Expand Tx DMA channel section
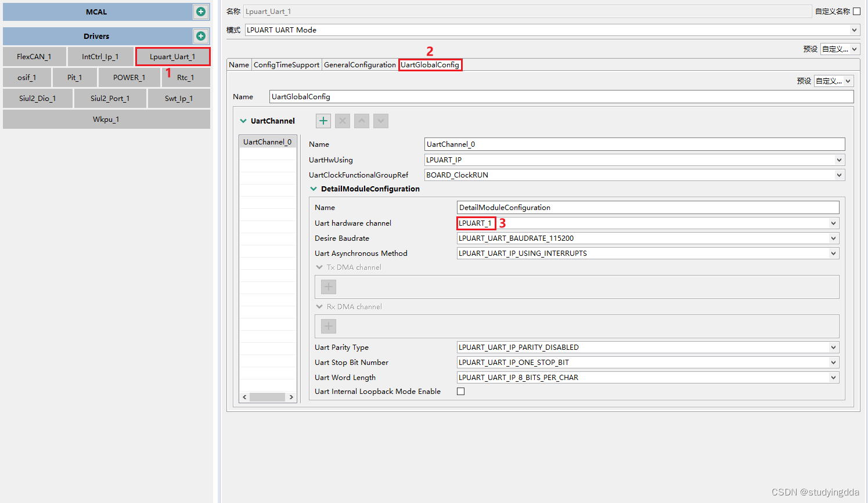The height and width of the screenshot is (503, 868). click(319, 267)
